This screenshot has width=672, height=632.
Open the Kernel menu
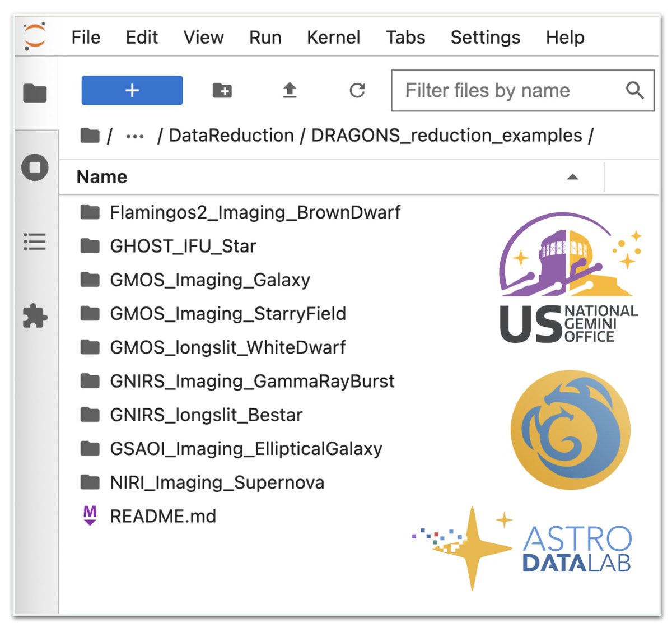point(333,38)
